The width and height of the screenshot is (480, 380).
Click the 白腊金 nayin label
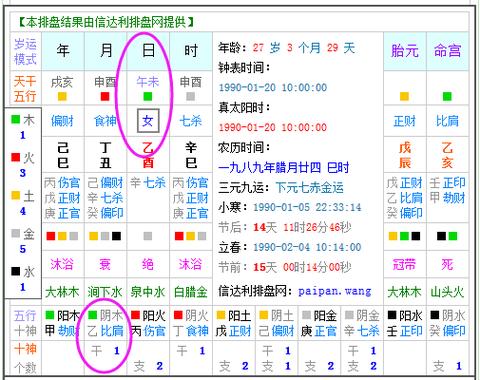tap(191, 292)
